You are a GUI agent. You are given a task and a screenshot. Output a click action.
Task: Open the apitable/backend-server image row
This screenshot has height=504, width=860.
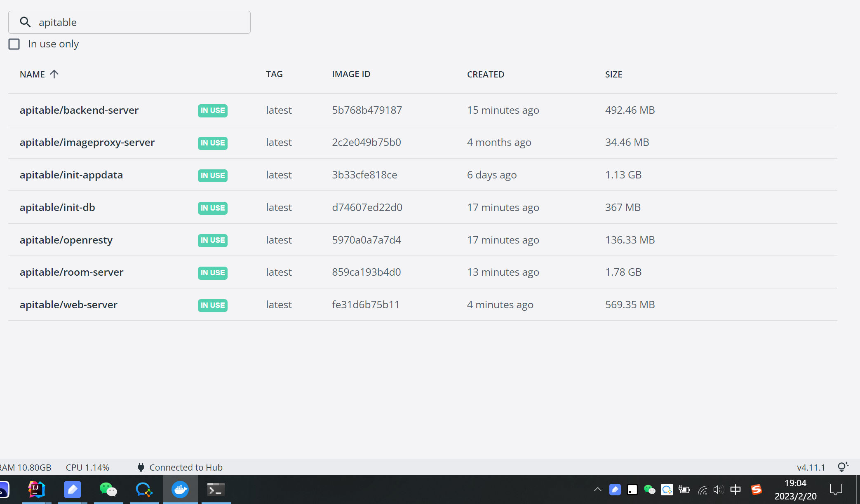click(79, 110)
